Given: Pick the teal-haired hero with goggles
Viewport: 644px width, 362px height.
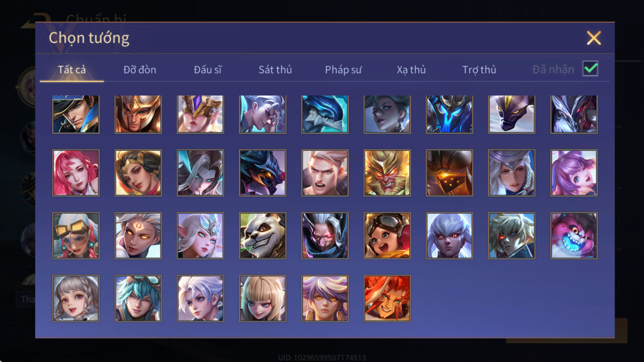Looking at the screenshot, I should pyautogui.click(x=138, y=298).
